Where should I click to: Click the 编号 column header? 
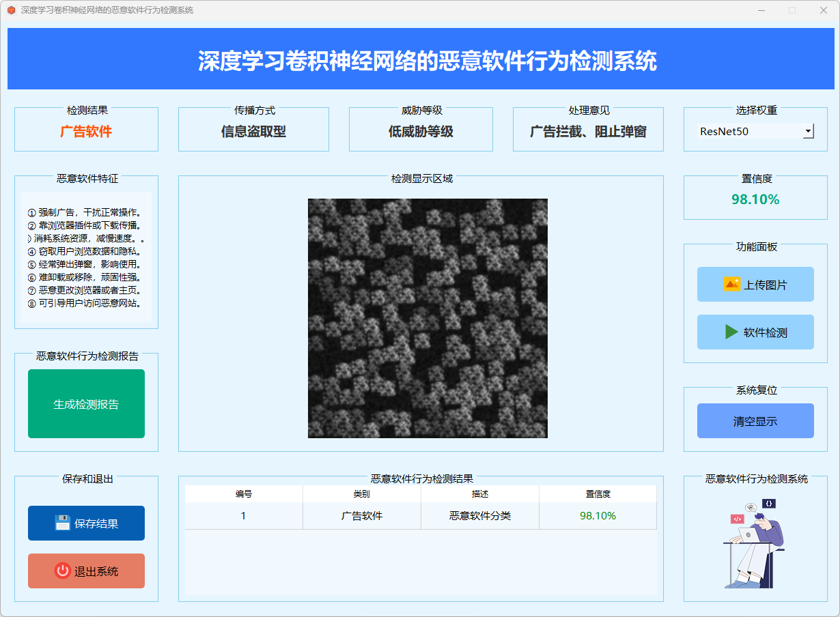pyautogui.click(x=244, y=494)
